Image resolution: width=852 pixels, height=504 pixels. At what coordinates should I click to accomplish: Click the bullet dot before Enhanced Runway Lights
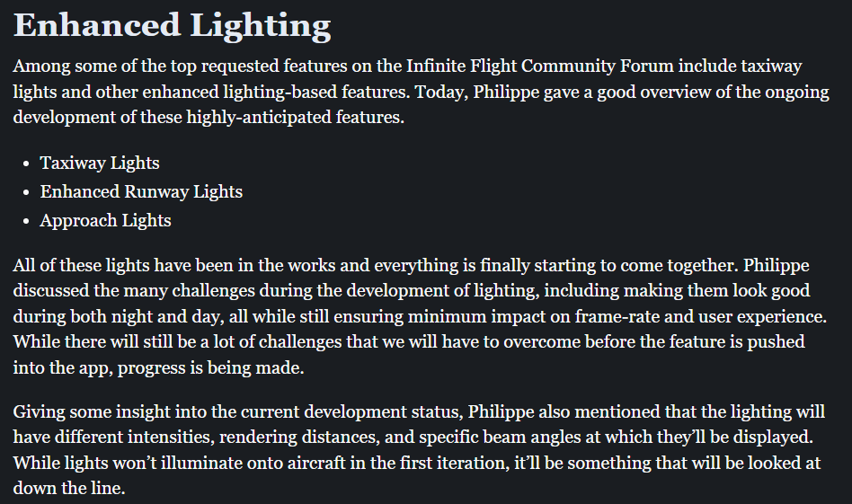(x=28, y=192)
